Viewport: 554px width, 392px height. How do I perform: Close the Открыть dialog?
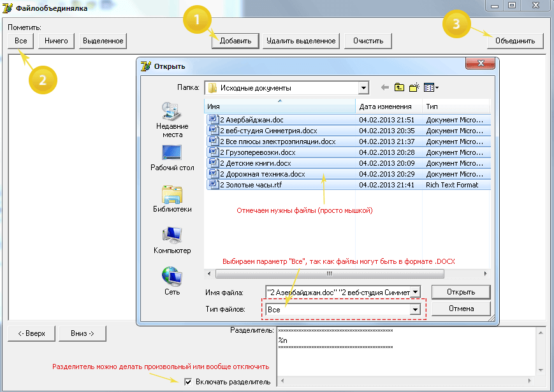click(x=481, y=63)
